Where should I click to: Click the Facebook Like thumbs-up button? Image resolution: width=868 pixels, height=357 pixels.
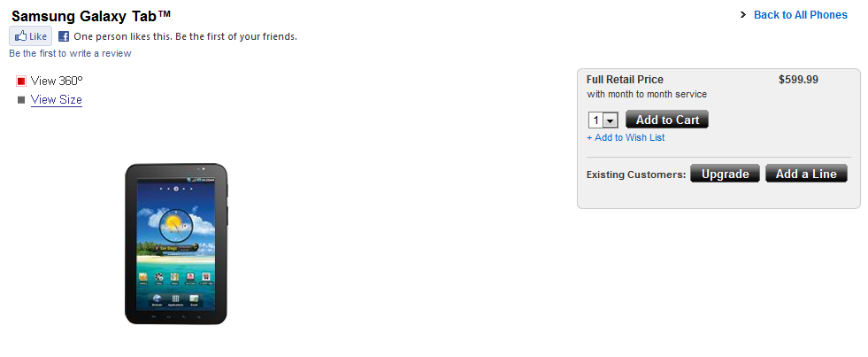coord(31,36)
